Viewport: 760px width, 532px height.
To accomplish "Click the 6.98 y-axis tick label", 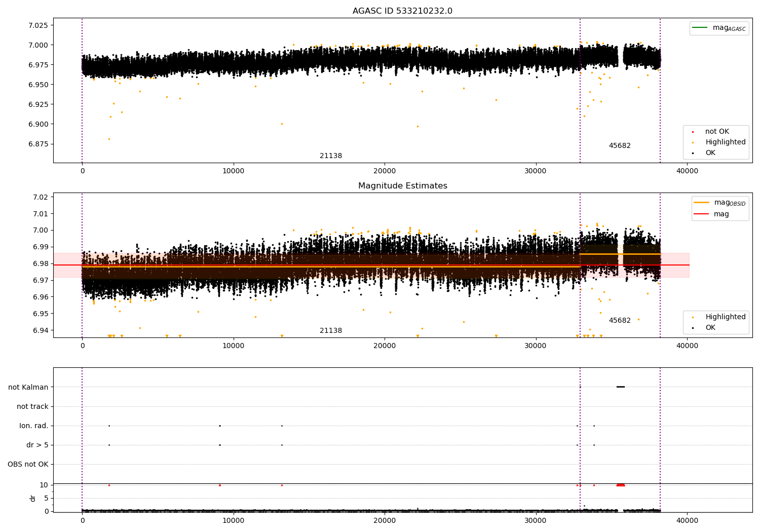I will [x=40, y=263].
